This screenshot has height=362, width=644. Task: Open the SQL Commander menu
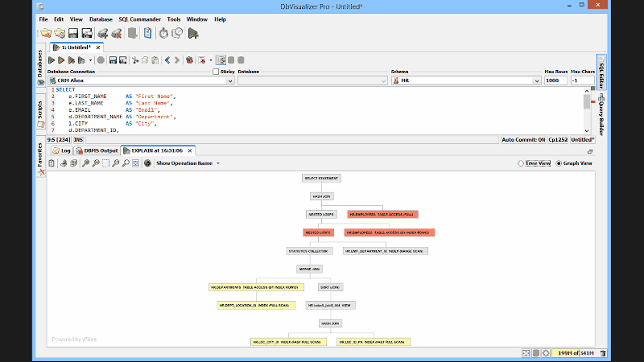coord(139,19)
